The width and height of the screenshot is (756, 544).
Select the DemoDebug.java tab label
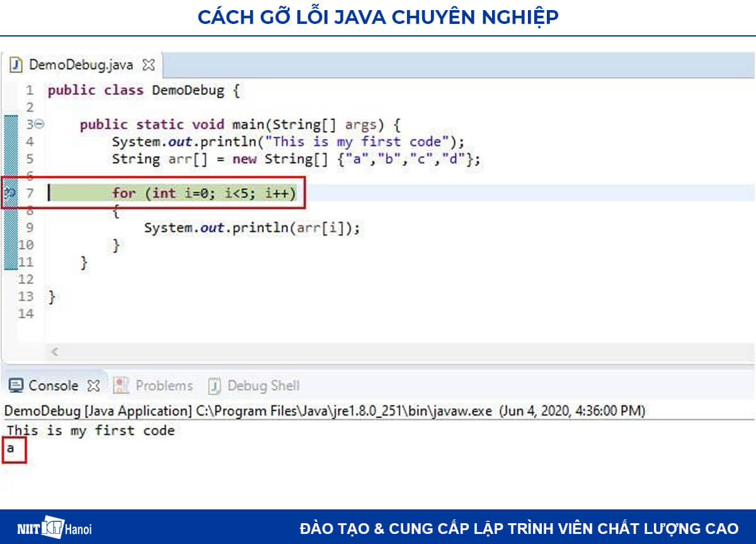point(81,65)
